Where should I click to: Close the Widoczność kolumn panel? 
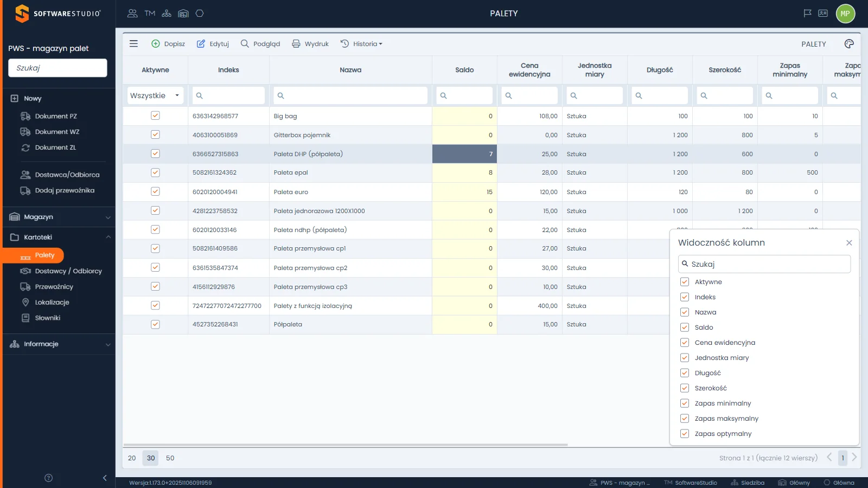[x=849, y=243]
